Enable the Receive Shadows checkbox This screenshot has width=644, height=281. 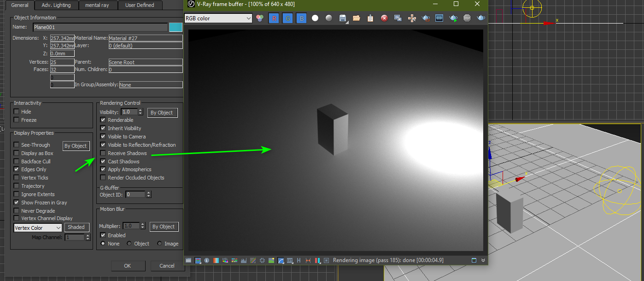coord(103,153)
